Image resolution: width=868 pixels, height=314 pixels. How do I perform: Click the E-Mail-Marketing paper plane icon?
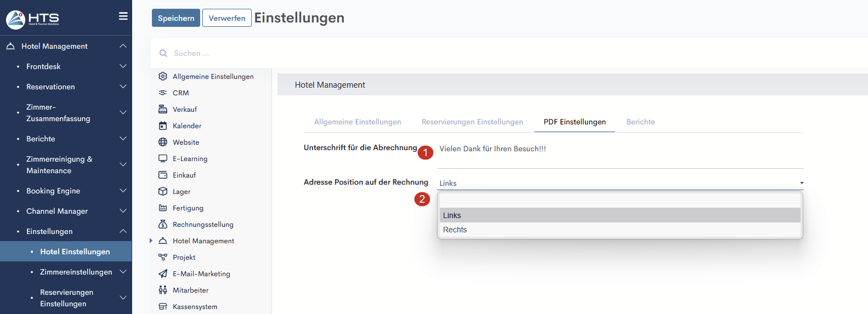(x=163, y=273)
